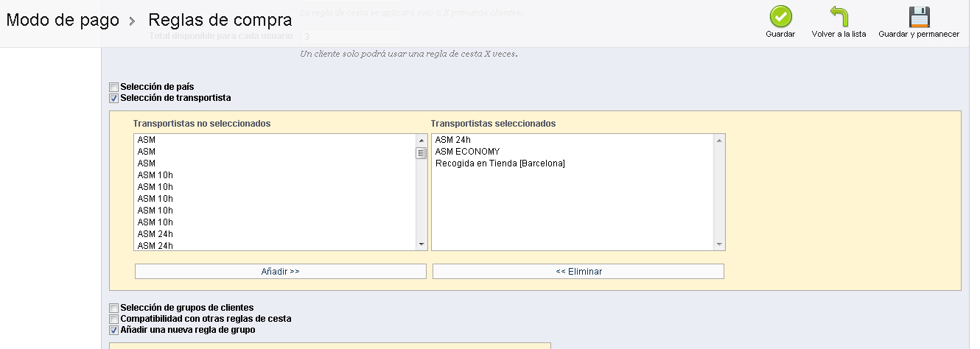
Task: Enable the Selección de país checkbox
Action: click(x=113, y=87)
